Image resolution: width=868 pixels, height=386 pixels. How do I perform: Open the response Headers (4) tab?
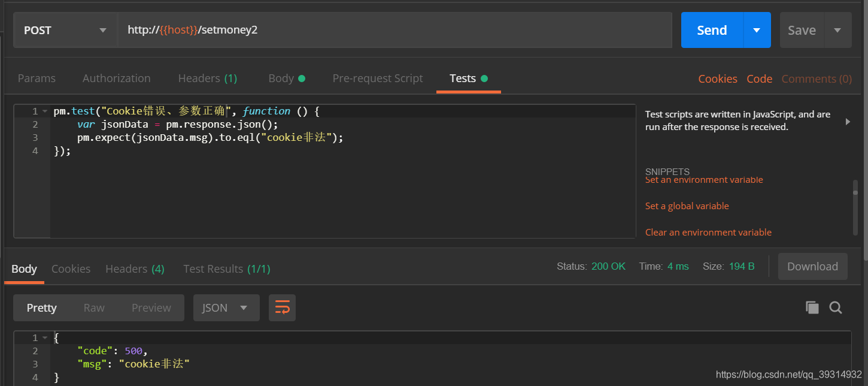[135, 269]
